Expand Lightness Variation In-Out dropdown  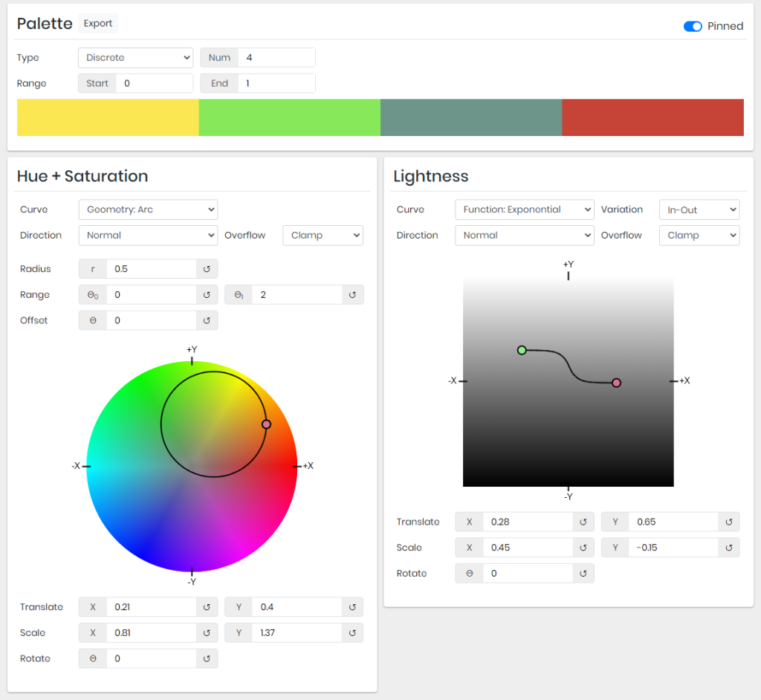(x=699, y=210)
